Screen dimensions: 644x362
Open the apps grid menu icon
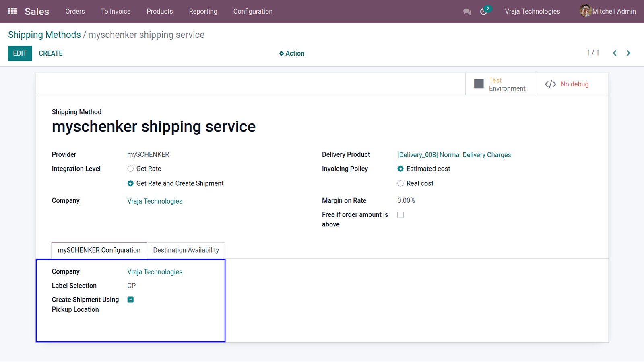12,11
